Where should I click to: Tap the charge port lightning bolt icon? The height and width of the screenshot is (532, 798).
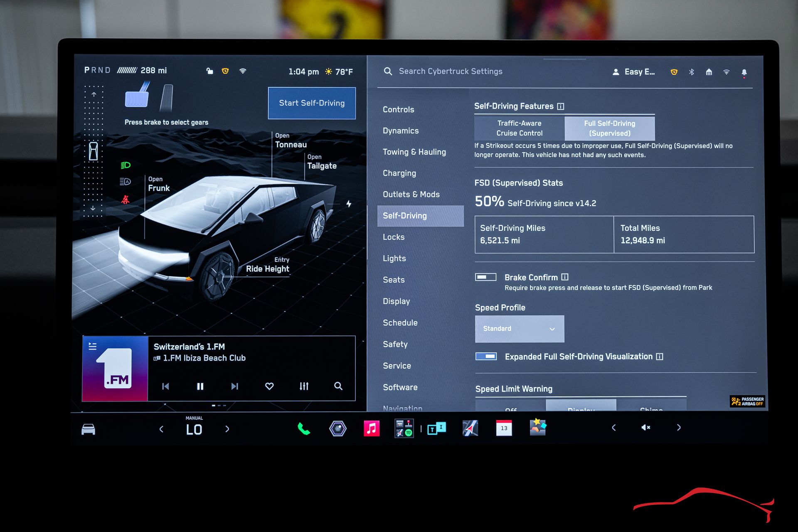[x=349, y=204]
